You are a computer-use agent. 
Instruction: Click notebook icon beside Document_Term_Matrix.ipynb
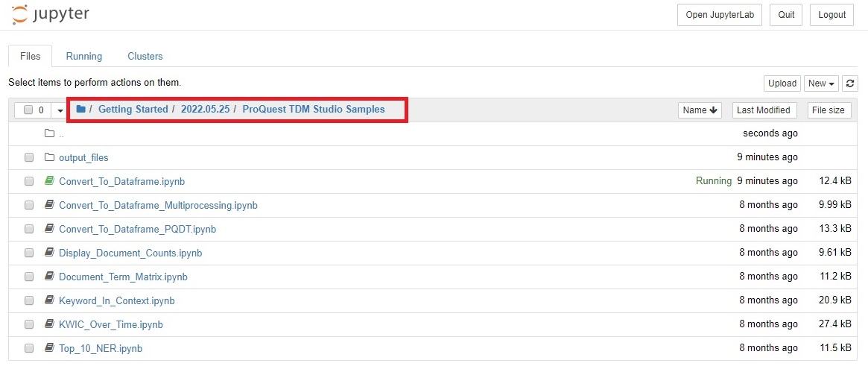[50, 277]
